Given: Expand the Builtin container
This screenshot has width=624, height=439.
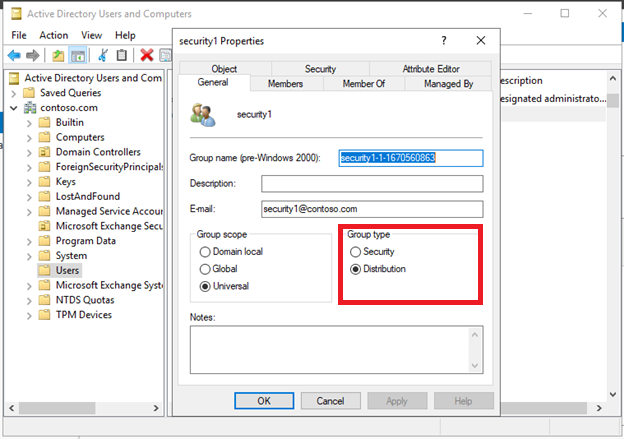Looking at the screenshot, I should 29,123.
